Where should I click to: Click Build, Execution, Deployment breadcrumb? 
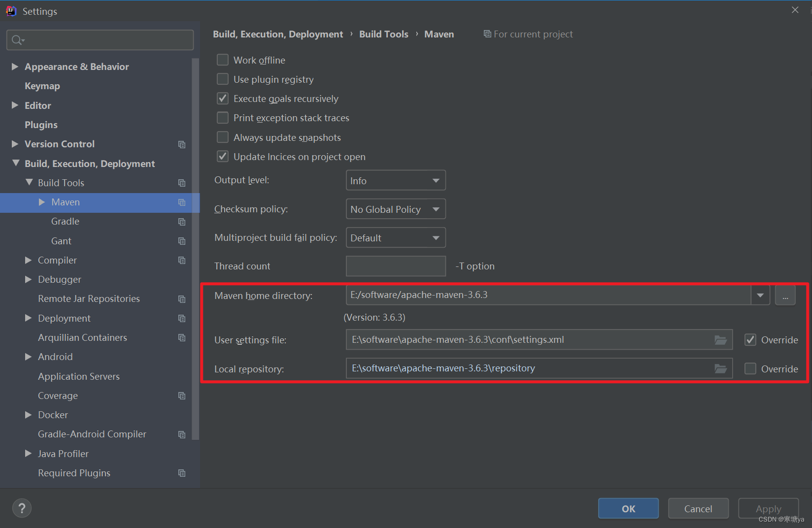click(x=278, y=34)
